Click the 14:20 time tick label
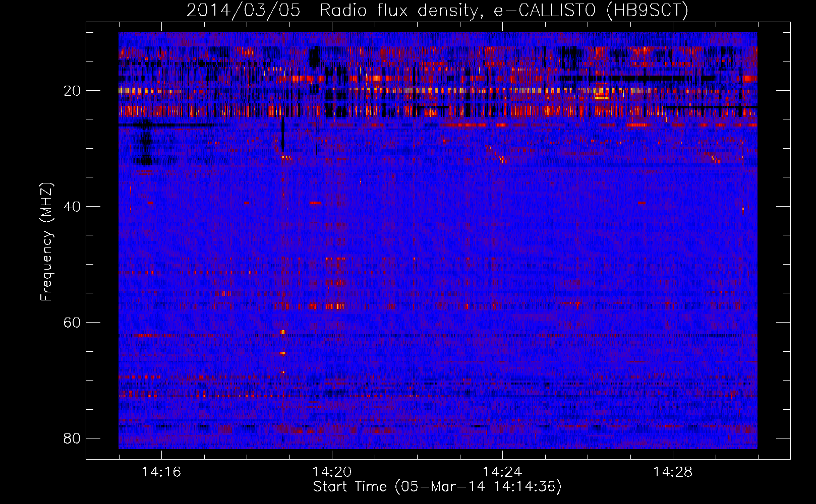Image resolution: width=816 pixels, height=504 pixels. (332, 472)
